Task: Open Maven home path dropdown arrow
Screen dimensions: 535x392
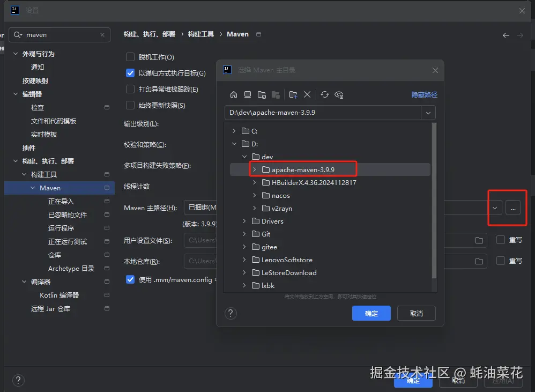Action: pyautogui.click(x=495, y=208)
